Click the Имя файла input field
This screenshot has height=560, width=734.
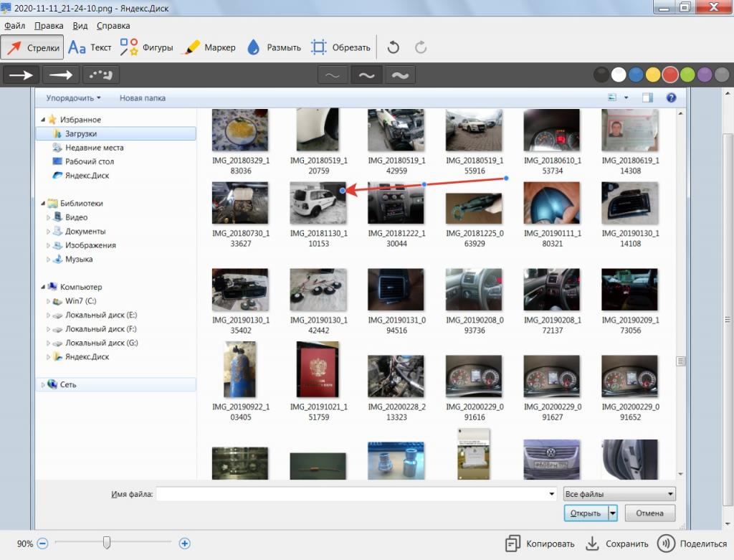click(356, 494)
